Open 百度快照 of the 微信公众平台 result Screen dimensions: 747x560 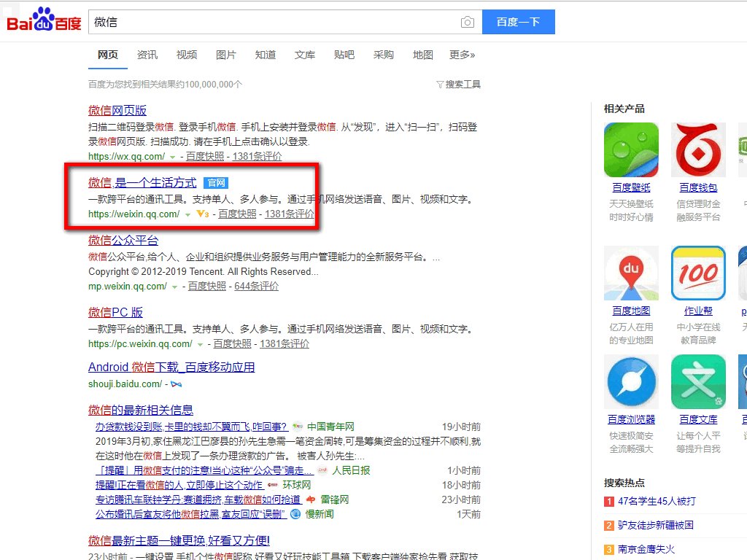pyautogui.click(x=206, y=286)
